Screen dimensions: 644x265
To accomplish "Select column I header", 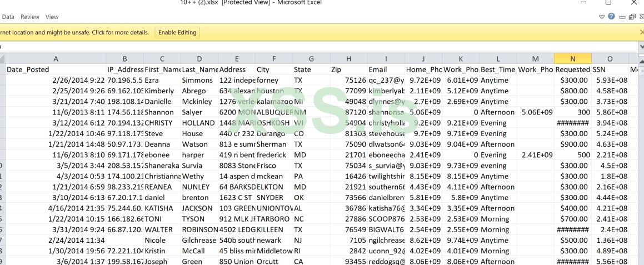I will point(386,59).
